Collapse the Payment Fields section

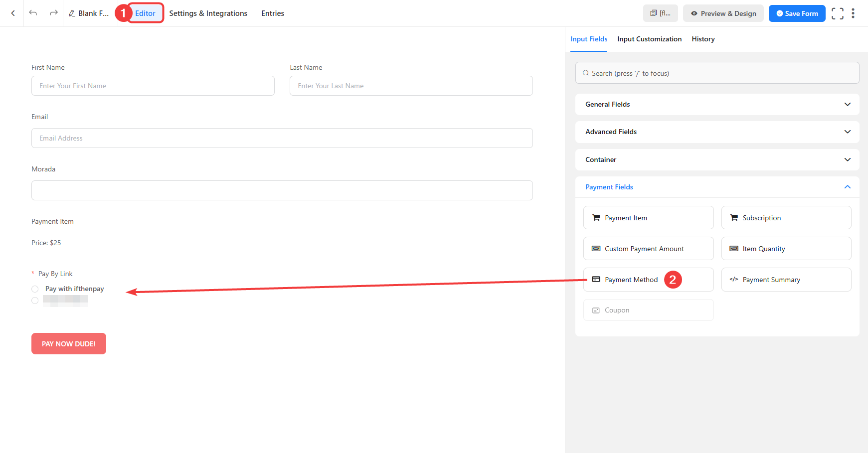coord(717,187)
